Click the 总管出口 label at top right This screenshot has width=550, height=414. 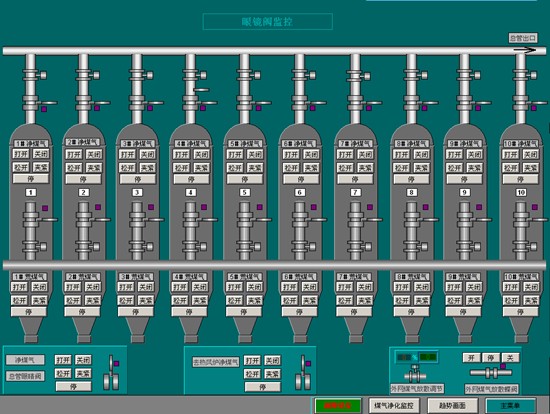[x=523, y=38]
